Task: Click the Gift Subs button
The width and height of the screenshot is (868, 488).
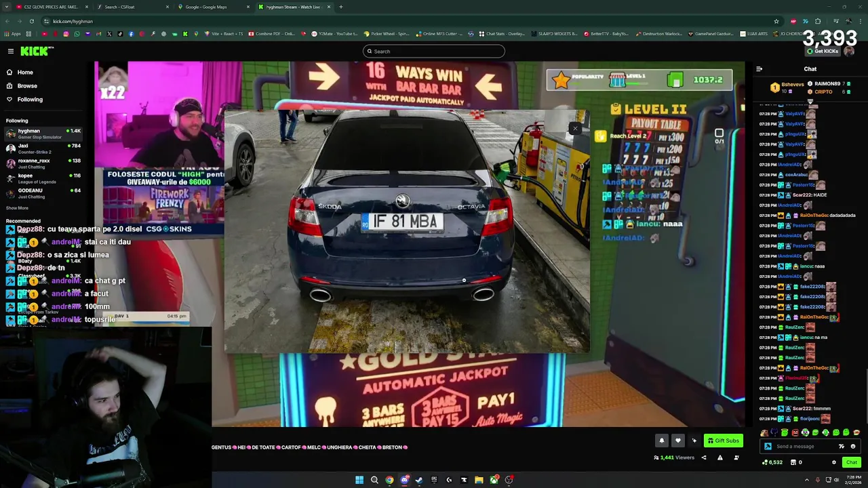Action: tap(723, 441)
